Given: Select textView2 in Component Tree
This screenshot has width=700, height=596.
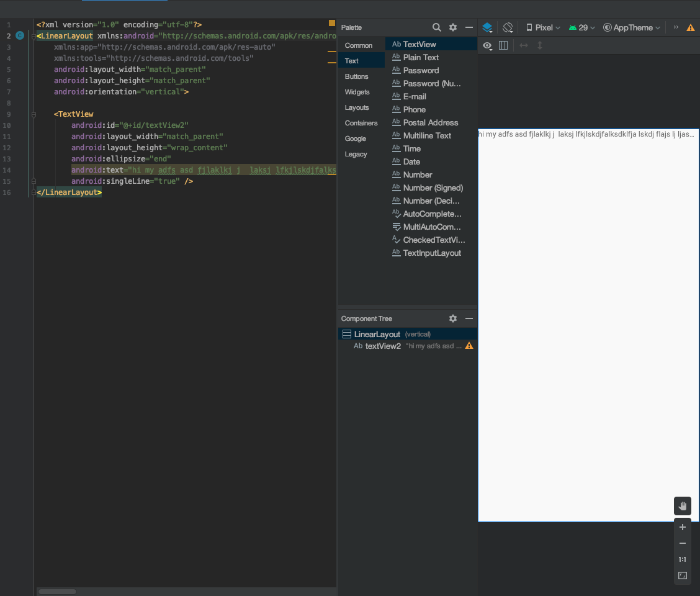Looking at the screenshot, I should pyautogui.click(x=408, y=346).
